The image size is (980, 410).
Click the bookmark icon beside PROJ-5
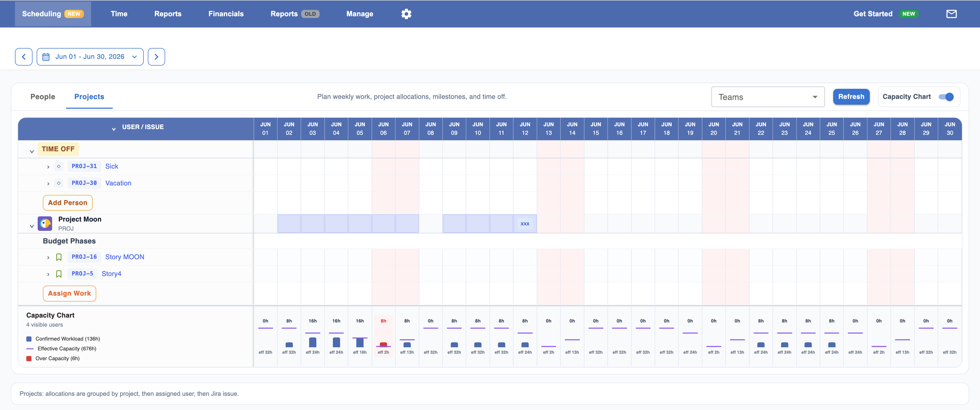(x=59, y=274)
